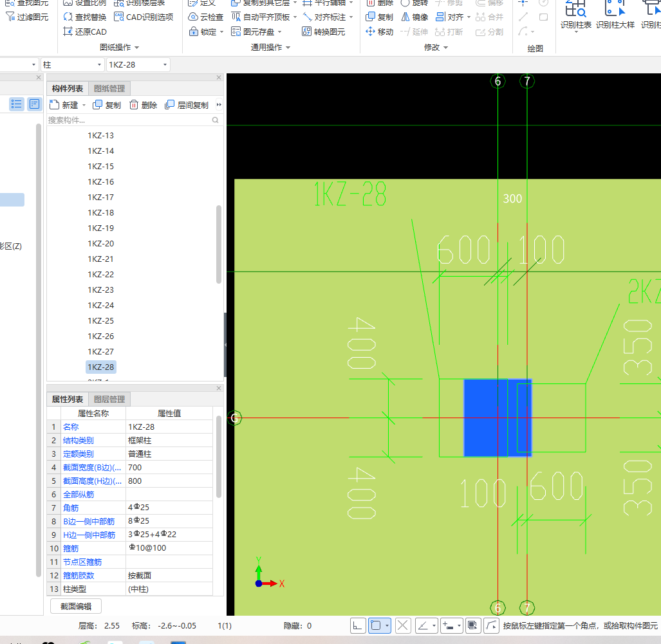661x644 pixels.
Task: Click component list vertical scrollbar
Action: (x=218, y=244)
